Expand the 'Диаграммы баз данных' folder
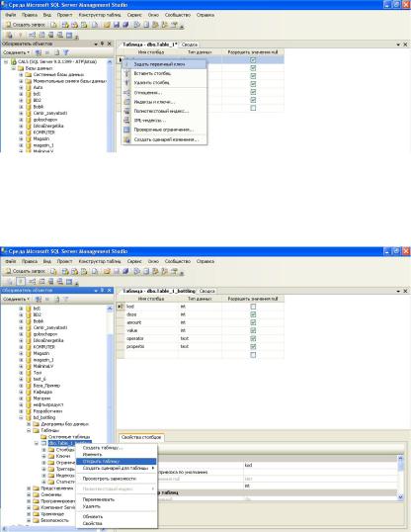The width and height of the screenshot is (411, 532). pyautogui.click(x=29, y=424)
